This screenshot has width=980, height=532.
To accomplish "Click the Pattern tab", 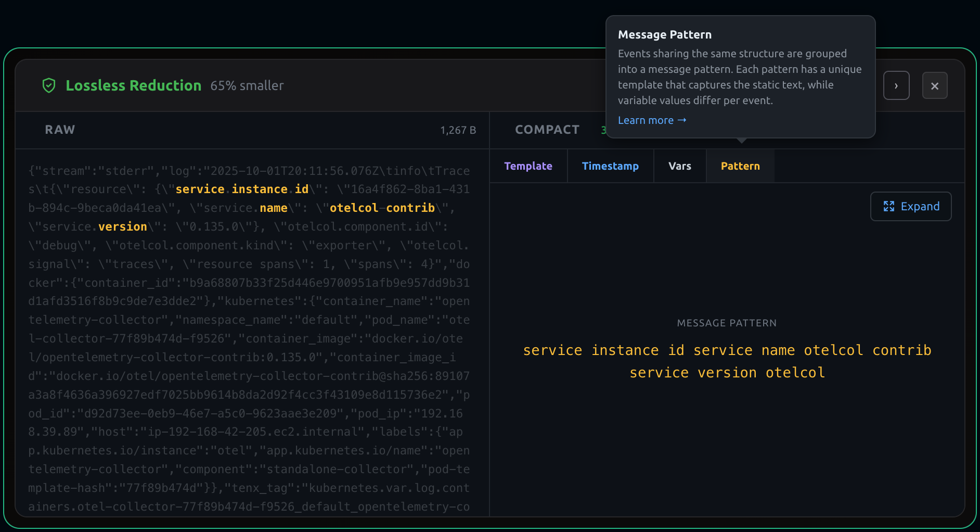I will tap(740, 166).
